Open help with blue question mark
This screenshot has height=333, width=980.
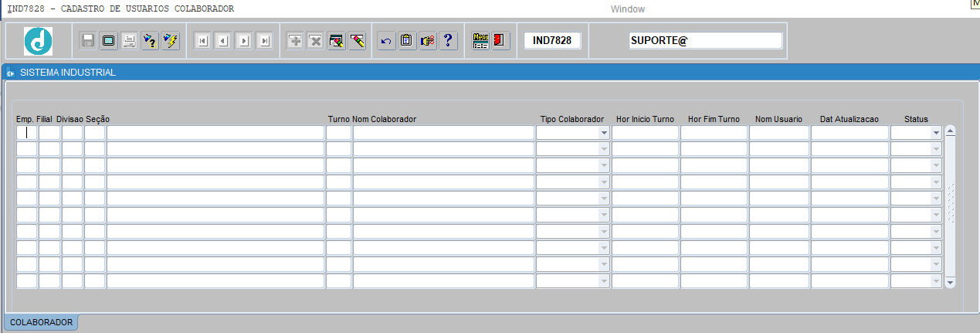[x=449, y=41]
